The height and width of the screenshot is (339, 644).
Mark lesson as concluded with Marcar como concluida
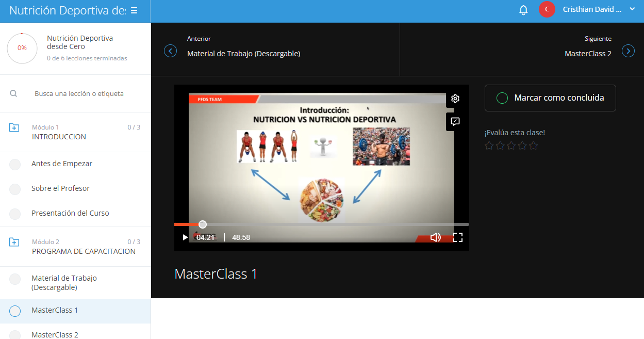[550, 98]
